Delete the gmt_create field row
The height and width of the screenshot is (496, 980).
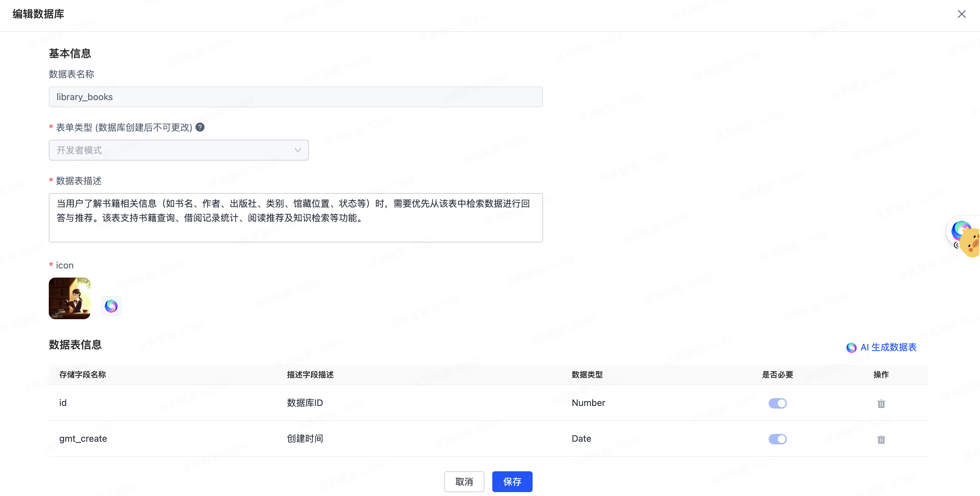coord(881,439)
